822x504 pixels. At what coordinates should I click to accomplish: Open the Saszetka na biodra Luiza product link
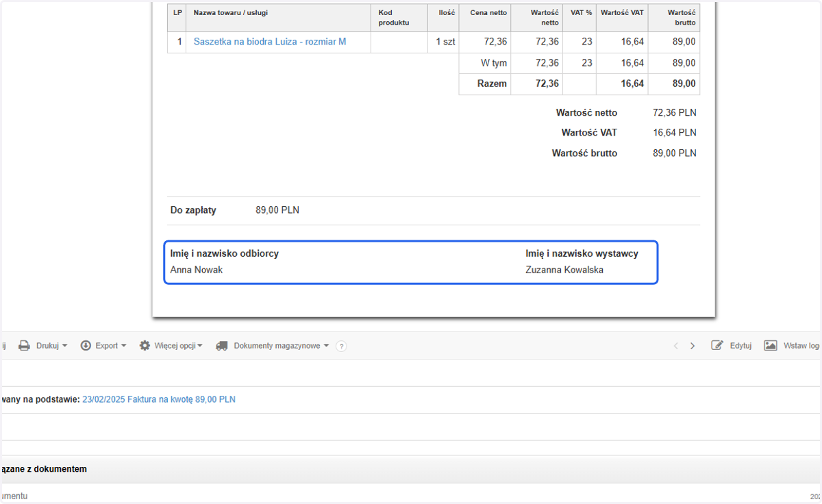(x=270, y=42)
